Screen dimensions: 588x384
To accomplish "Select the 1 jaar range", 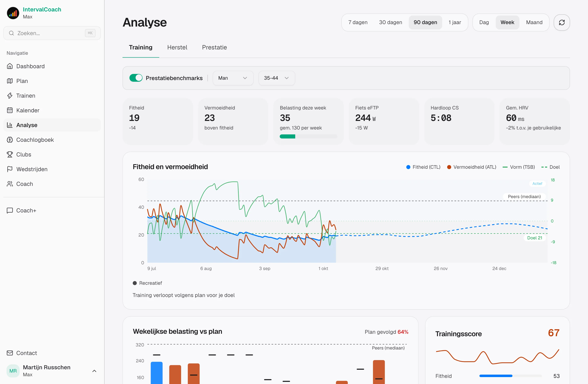I will (455, 22).
